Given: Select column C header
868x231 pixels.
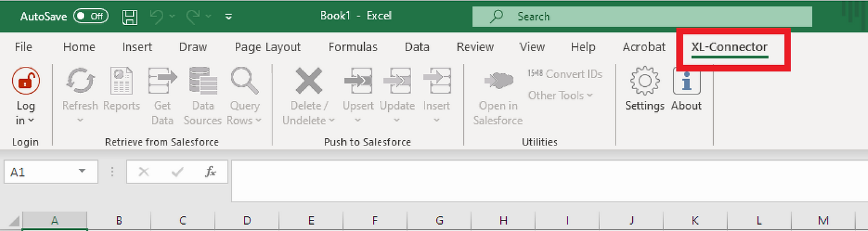Looking at the screenshot, I should point(183,221).
